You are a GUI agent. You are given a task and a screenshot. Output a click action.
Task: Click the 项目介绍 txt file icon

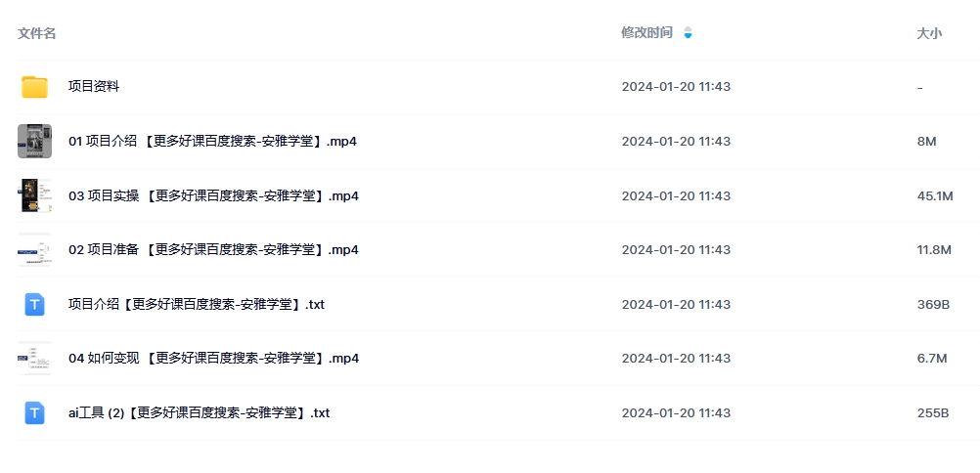(34, 305)
